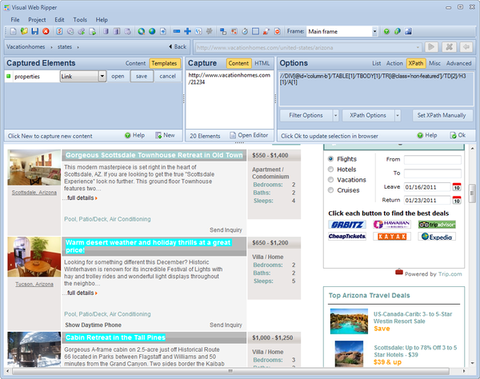
Task: Click the red X stop toolbar icon
Action: tap(46, 31)
